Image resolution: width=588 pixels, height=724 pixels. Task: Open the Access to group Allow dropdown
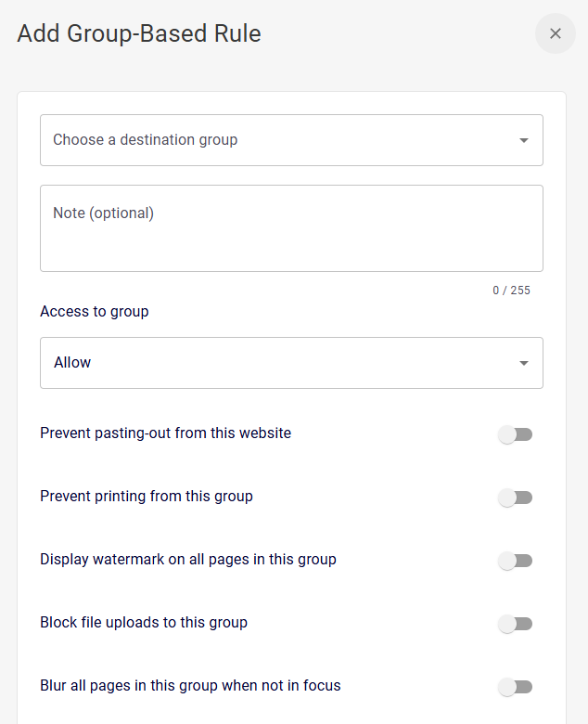click(x=278, y=363)
